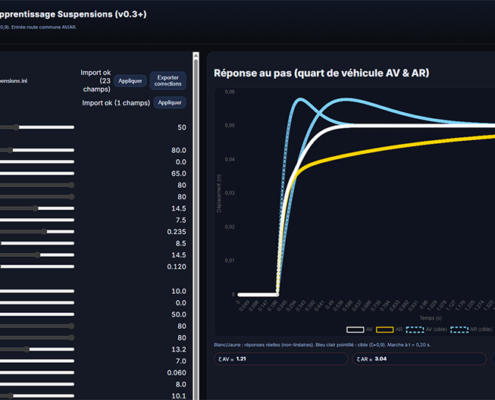Toggle the AV series in the chart legend
This screenshot has width=495, height=400.
click(x=359, y=329)
